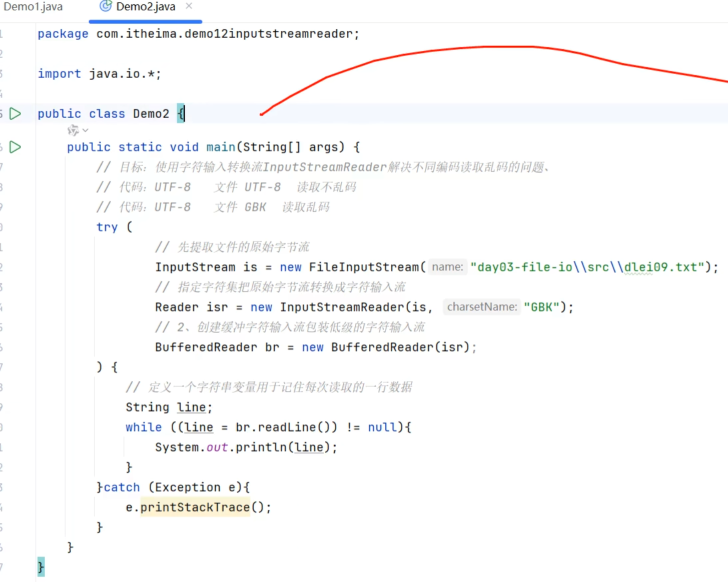Click comment line 'UTF-8 文件 GBK 读取乱码'
This screenshot has height=582, width=728.
coord(213,207)
